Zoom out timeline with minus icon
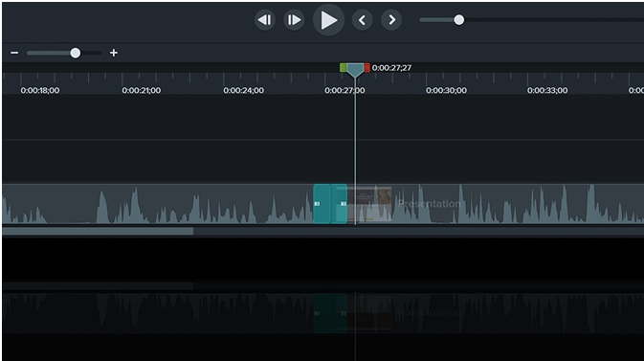The width and height of the screenshot is (644, 361). (x=14, y=53)
